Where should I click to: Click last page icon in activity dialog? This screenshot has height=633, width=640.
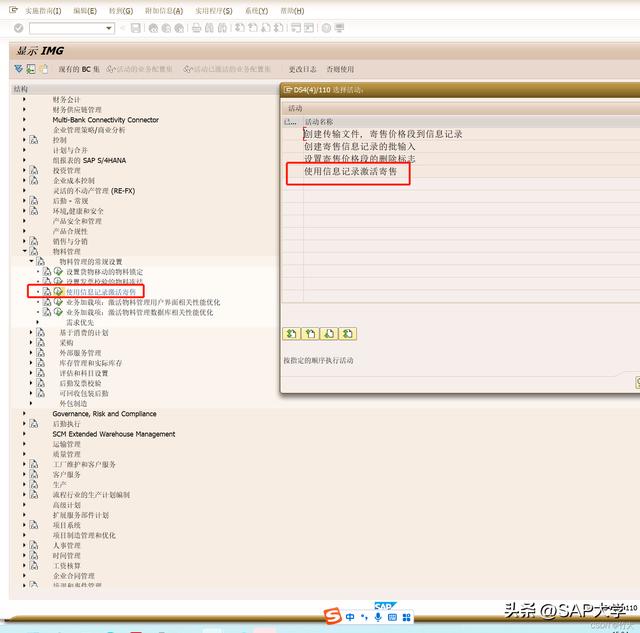[347, 334]
